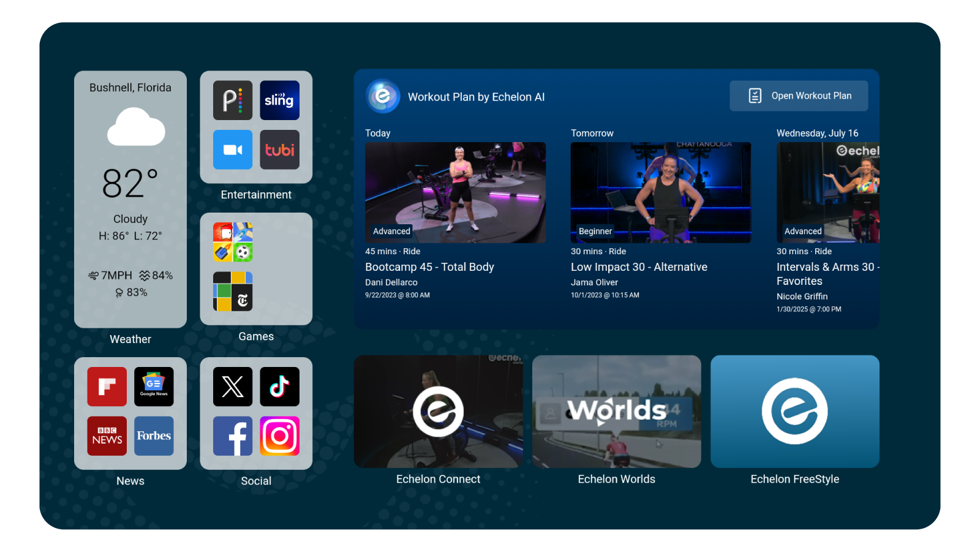Click the 82° temperature reading

pyautogui.click(x=130, y=183)
